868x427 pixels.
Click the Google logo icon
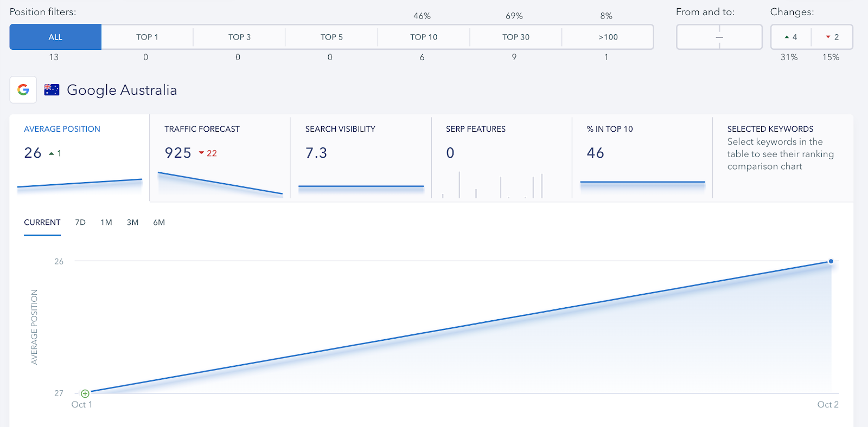click(x=23, y=89)
